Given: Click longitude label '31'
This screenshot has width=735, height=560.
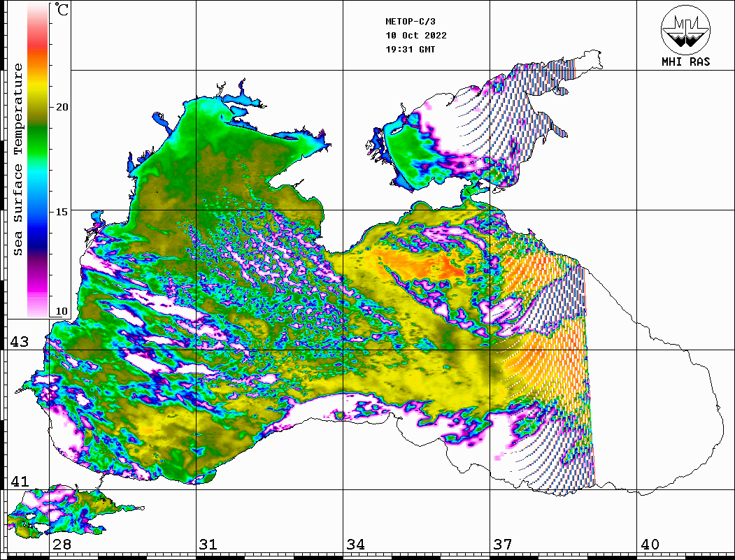Looking at the screenshot, I should point(208,544).
